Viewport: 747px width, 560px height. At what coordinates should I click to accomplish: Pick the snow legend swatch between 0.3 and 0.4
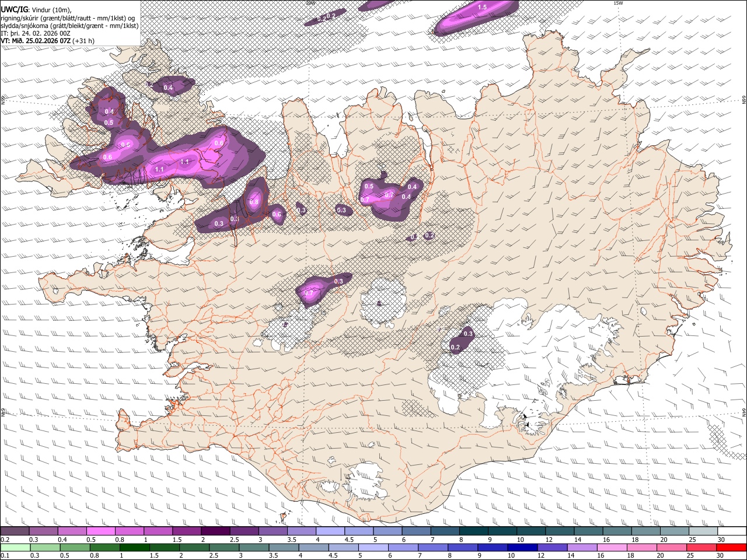pyautogui.click(x=43, y=531)
